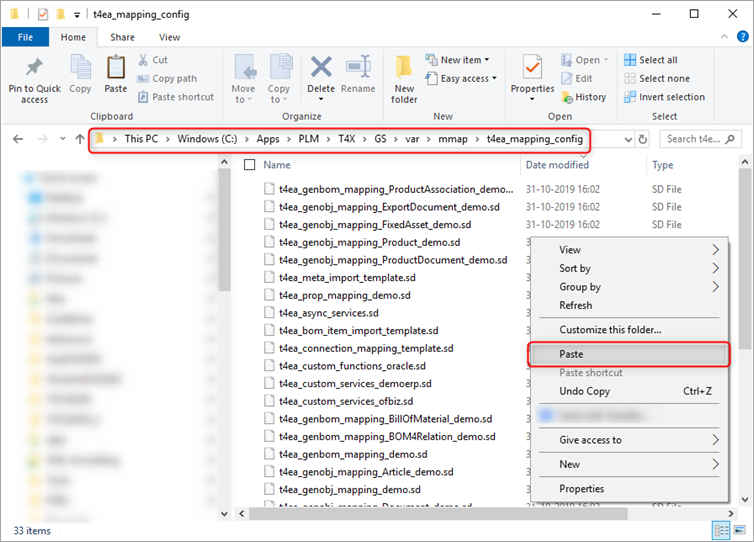Go back with the left arrow

tap(18, 139)
